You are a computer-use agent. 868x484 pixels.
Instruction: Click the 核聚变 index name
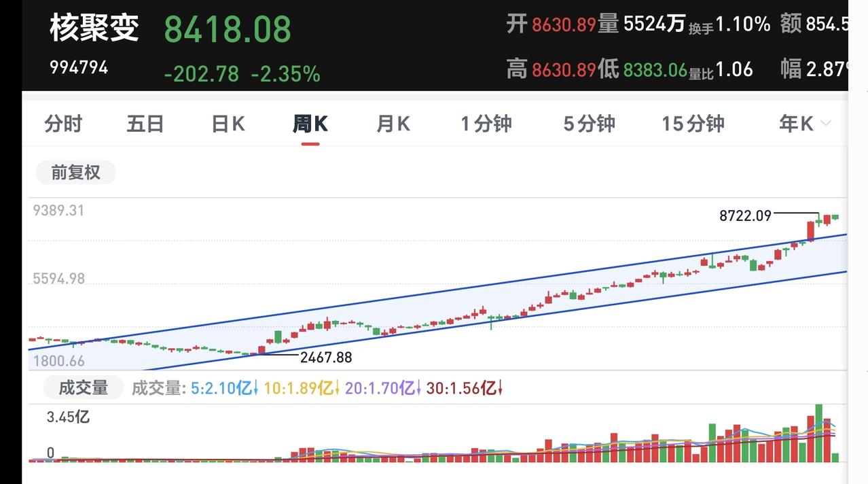(94, 28)
